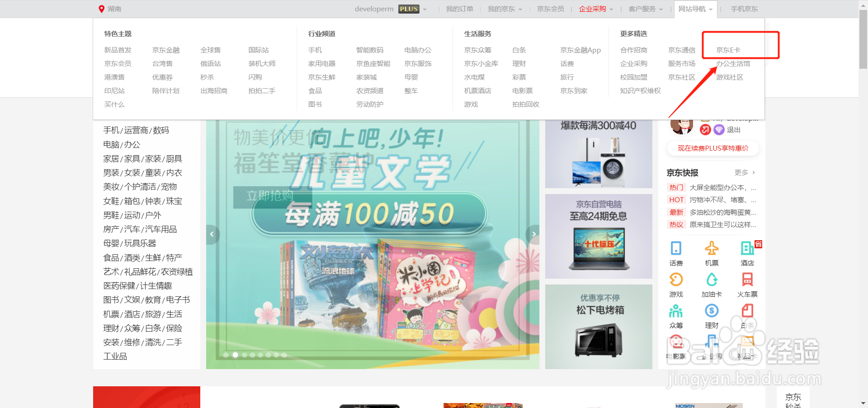Read the 热门 news headline 大屏全能型办公本
The image size is (868, 408).
pos(722,187)
